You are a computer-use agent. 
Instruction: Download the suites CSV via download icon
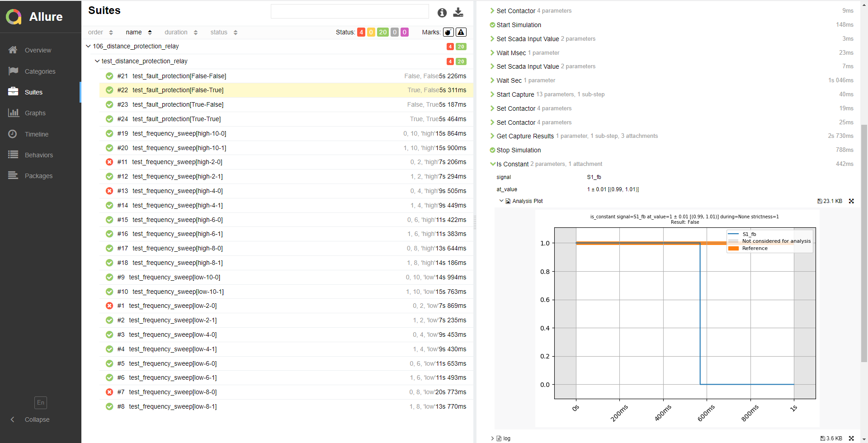click(x=458, y=12)
